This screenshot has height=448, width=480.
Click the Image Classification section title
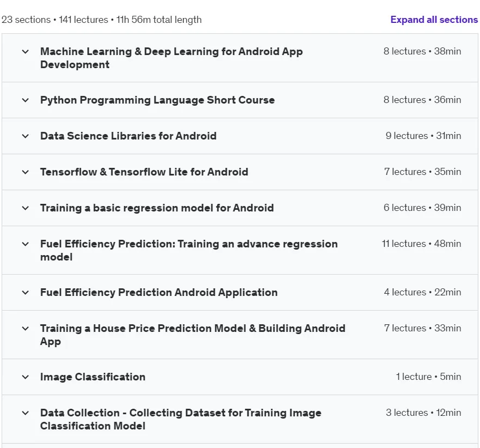click(93, 377)
